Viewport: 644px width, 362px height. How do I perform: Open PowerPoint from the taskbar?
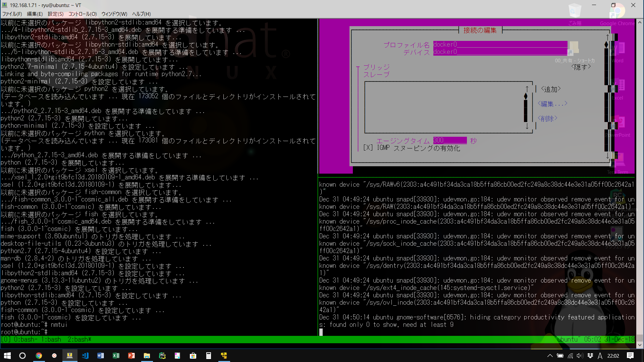click(131, 356)
